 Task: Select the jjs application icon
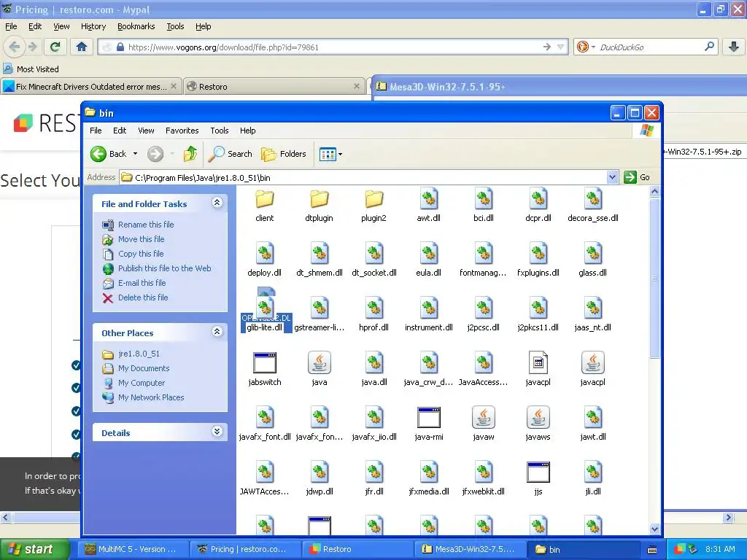(x=538, y=472)
